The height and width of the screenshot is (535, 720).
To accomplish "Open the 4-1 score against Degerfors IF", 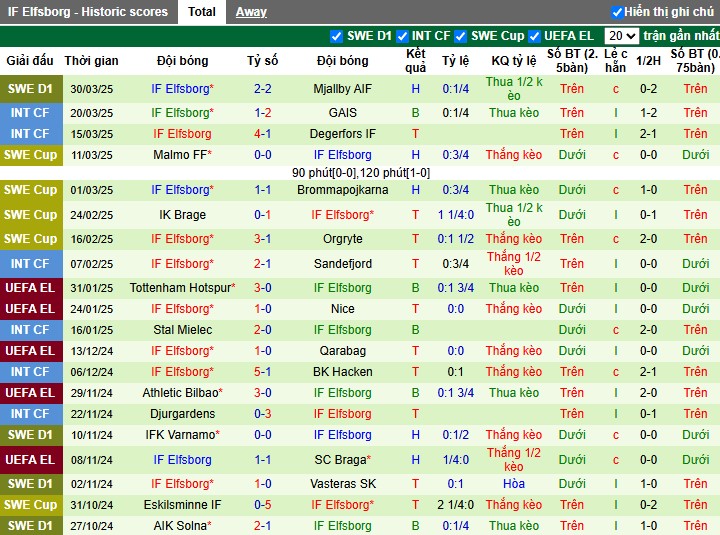I will click(x=263, y=134).
